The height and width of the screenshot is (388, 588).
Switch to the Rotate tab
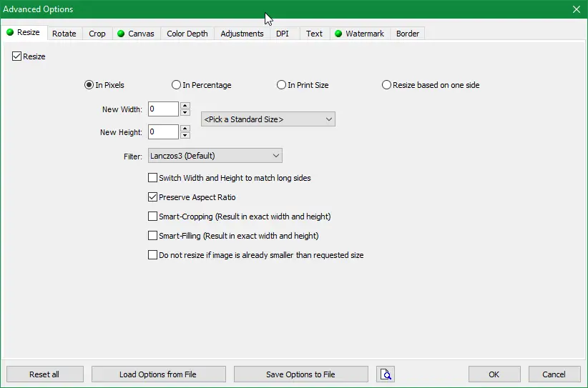[x=64, y=34]
